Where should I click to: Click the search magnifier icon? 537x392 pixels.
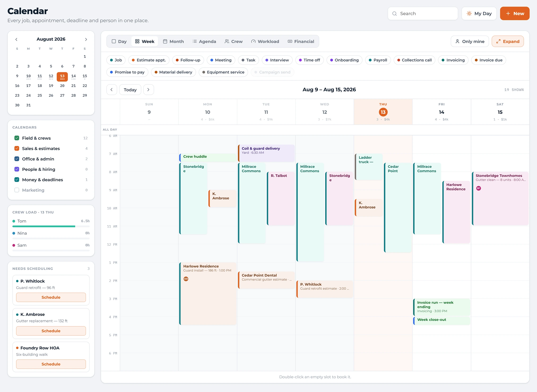pos(394,13)
